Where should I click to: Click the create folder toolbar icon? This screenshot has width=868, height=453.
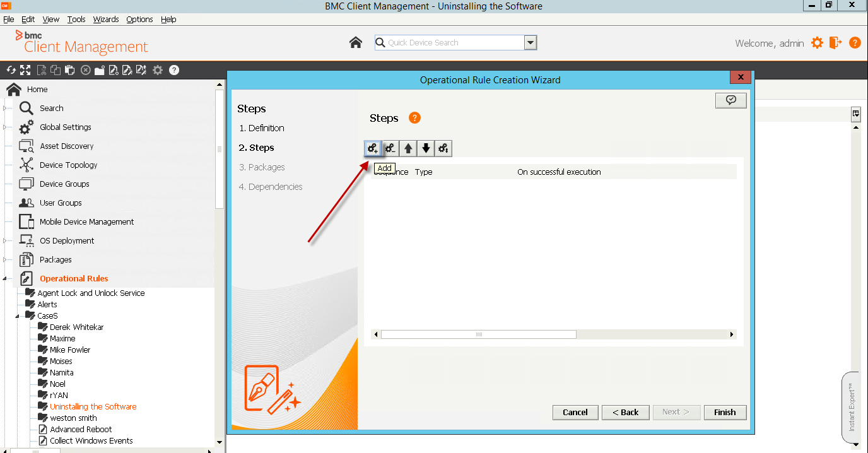point(100,70)
